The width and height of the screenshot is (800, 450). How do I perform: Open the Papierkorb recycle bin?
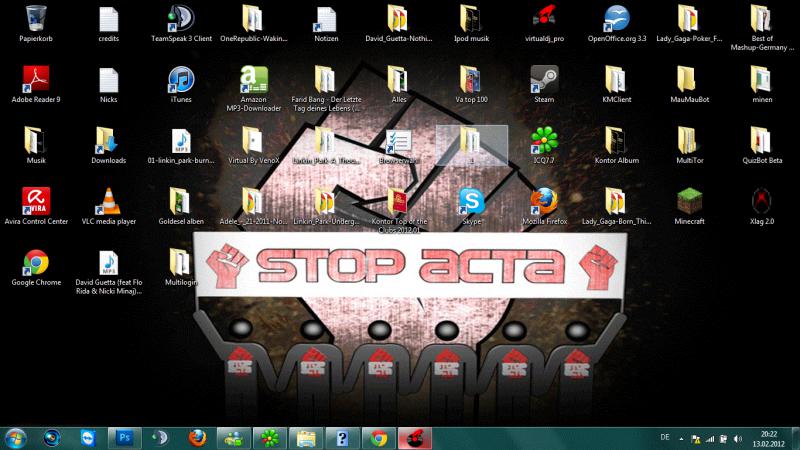coord(36,19)
